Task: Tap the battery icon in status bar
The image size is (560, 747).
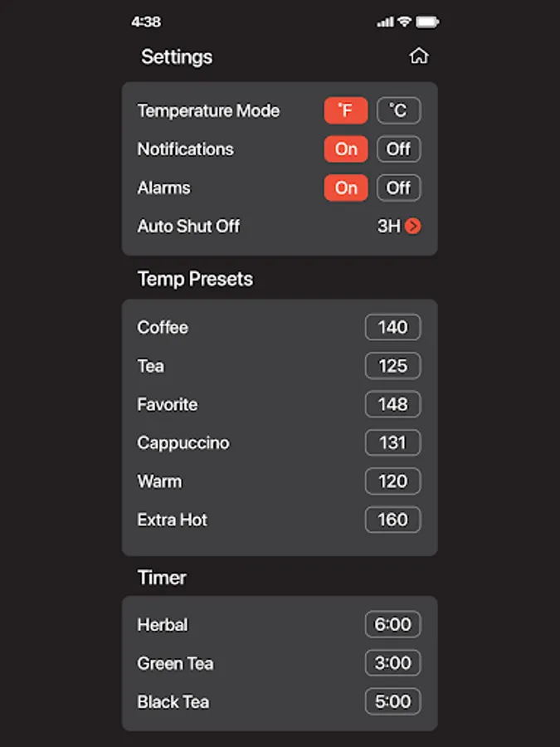Action: click(427, 22)
